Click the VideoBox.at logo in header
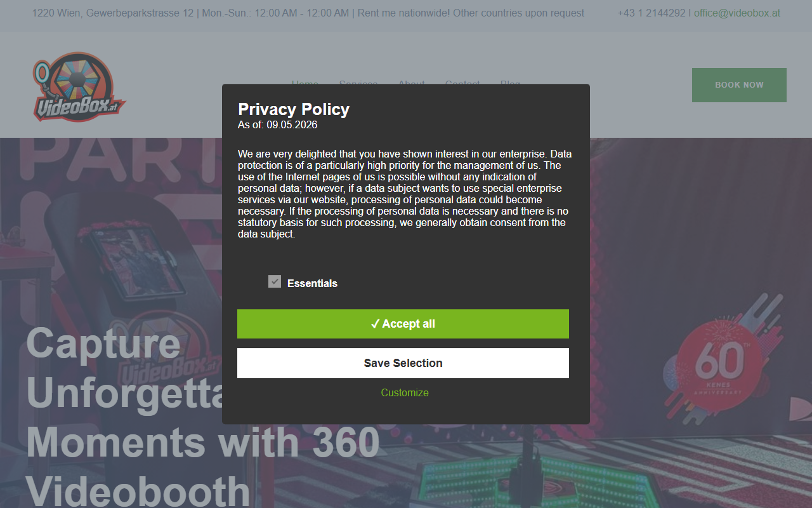Image resolution: width=812 pixels, height=508 pixels. (79, 87)
